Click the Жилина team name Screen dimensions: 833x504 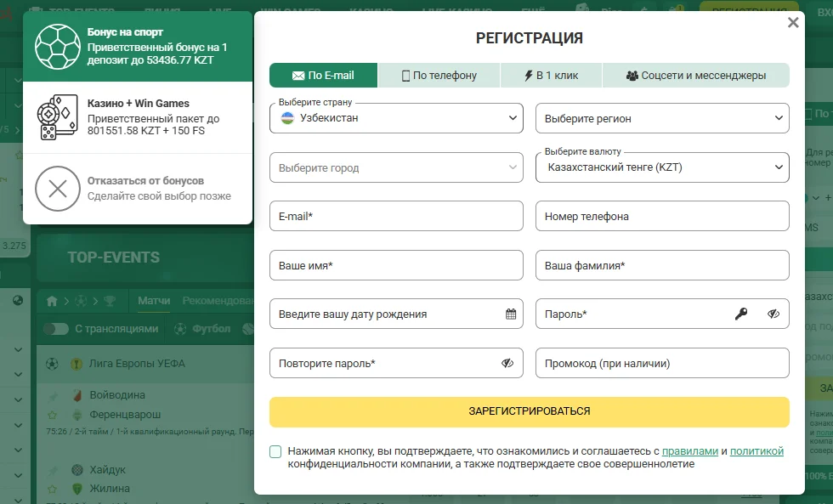pos(110,489)
